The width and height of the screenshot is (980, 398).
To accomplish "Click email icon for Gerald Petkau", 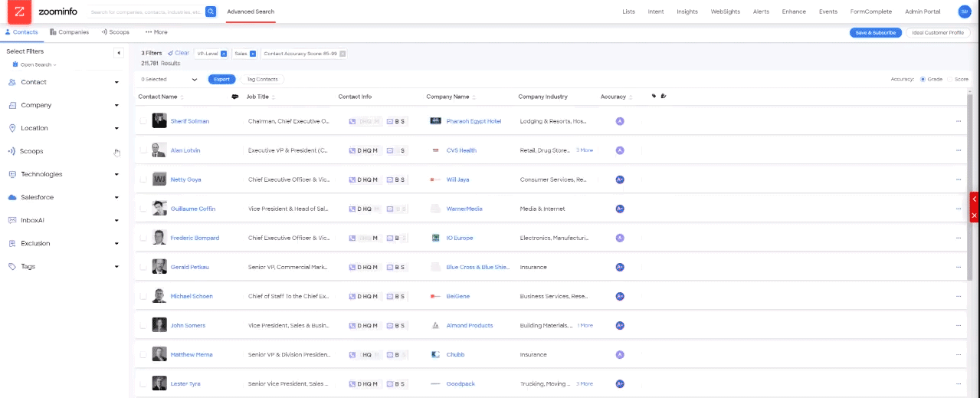I will click(x=390, y=267).
